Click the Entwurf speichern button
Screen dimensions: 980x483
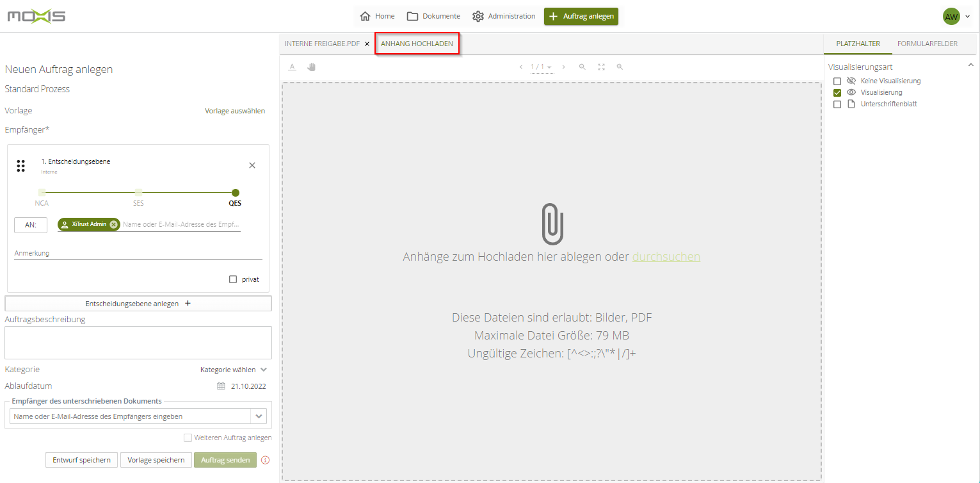tap(81, 460)
